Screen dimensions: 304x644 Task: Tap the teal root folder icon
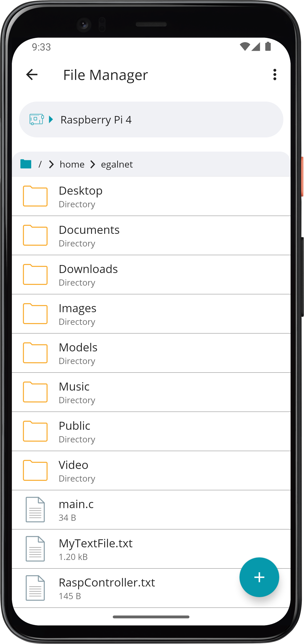click(26, 164)
